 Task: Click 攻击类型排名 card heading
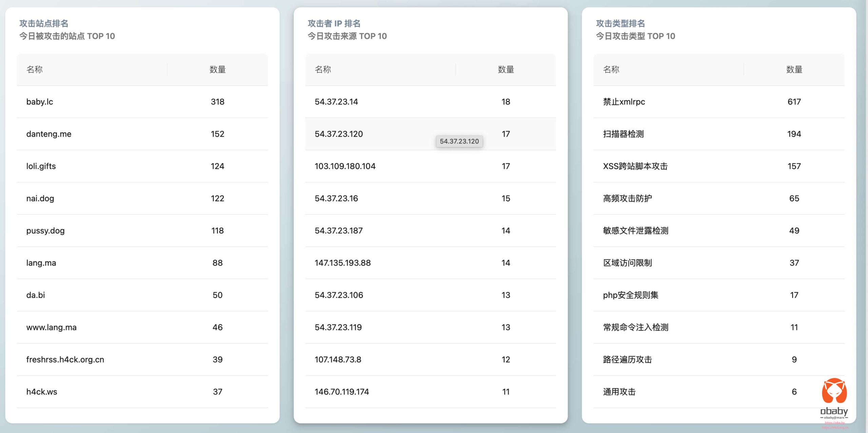coord(620,23)
